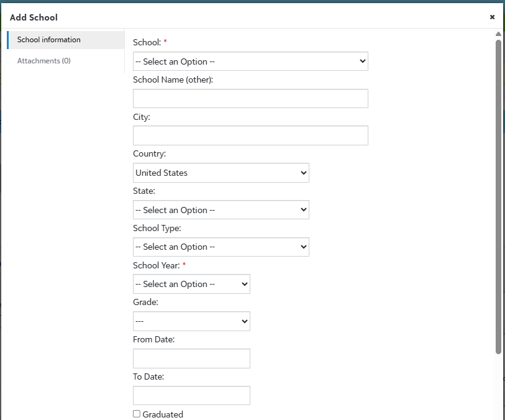Click the School Year field label
Image resolution: width=505 pixels, height=420 pixels.
click(x=157, y=265)
